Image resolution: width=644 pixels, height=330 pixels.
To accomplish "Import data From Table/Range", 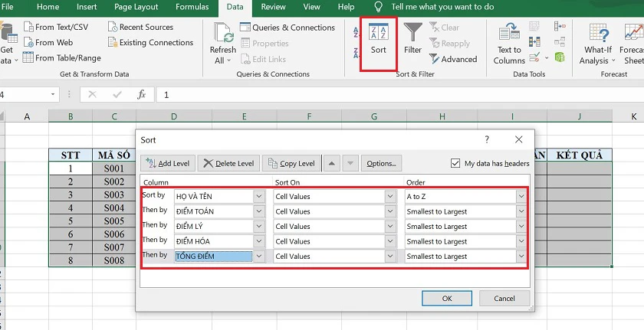I will point(61,57).
